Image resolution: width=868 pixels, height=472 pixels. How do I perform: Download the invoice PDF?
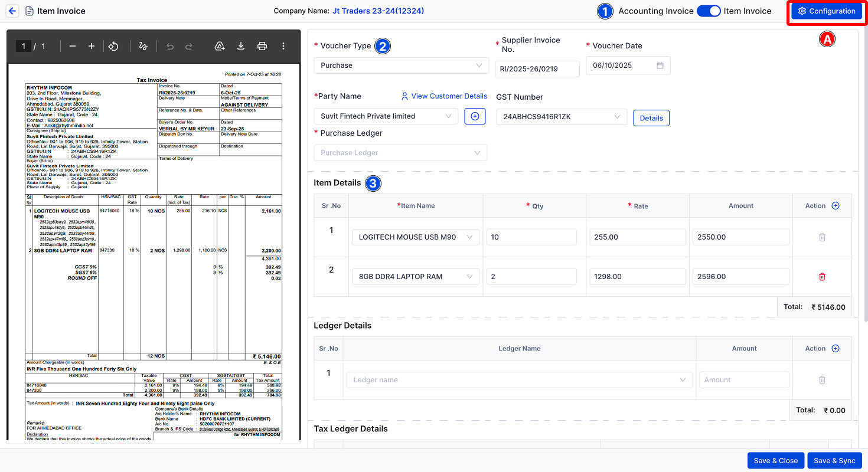(x=241, y=46)
